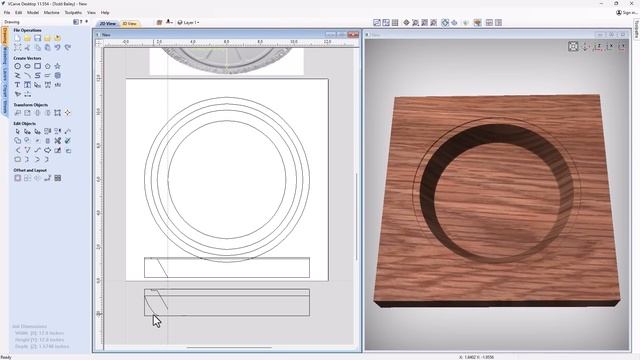
Task: Select the Sheets side tab
Action: [5, 107]
